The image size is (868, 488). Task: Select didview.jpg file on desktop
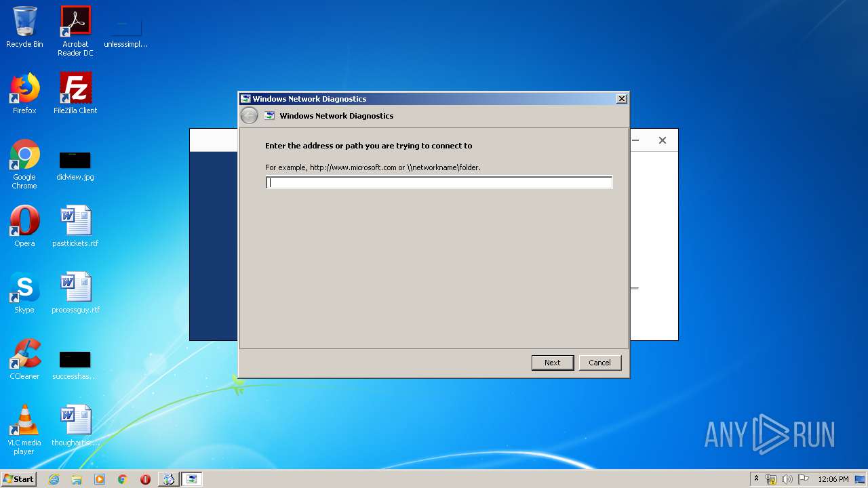(75, 165)
